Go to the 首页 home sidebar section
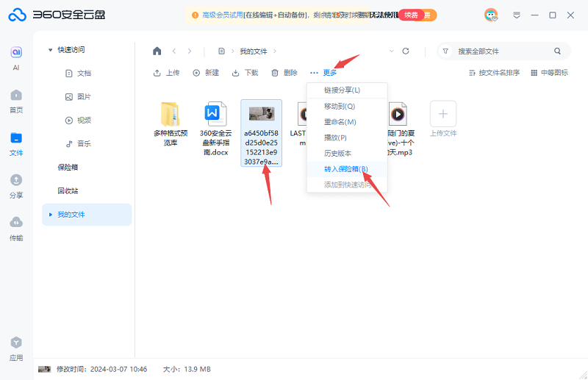 tap(16, 101)
